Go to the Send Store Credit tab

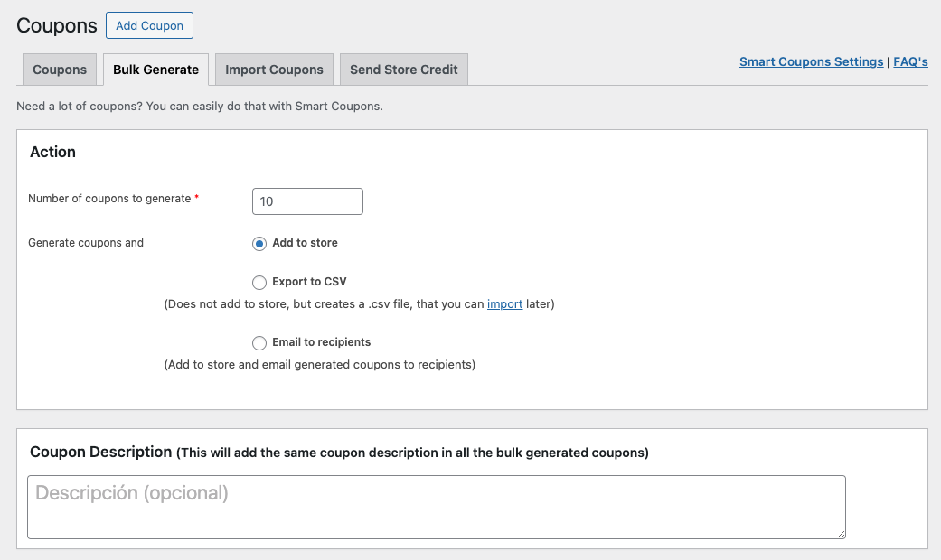(x=403, y=70)
